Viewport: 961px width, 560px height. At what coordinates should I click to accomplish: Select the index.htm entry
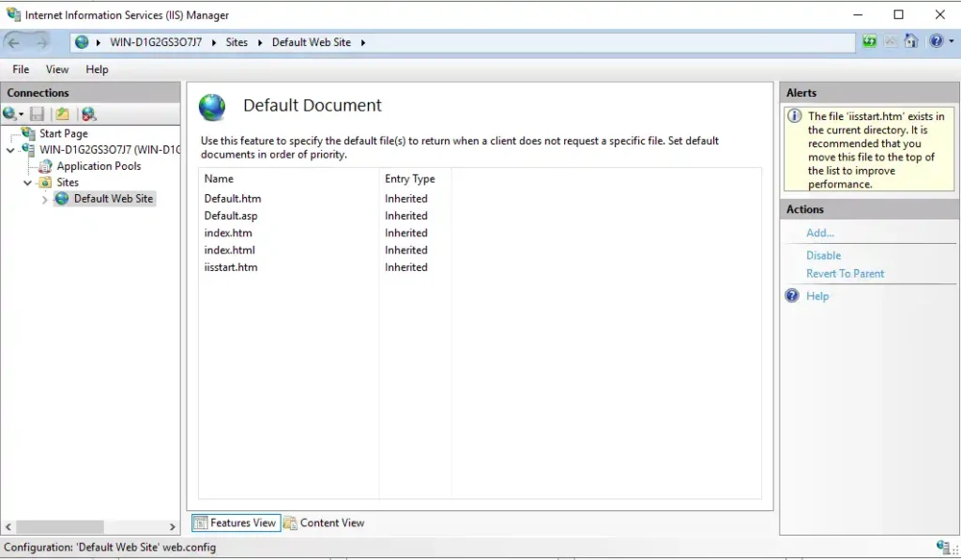(228, 233)
